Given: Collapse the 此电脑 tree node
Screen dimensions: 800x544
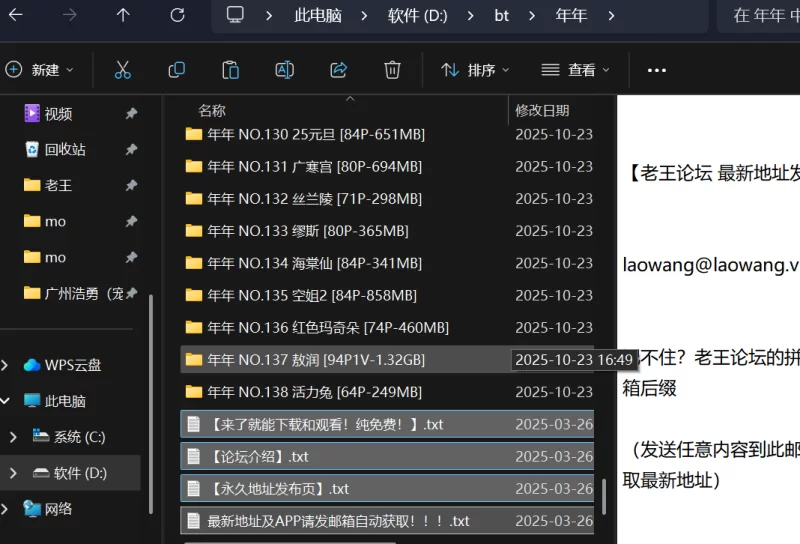Looking at the screenshot, I should tap(6, 401).
